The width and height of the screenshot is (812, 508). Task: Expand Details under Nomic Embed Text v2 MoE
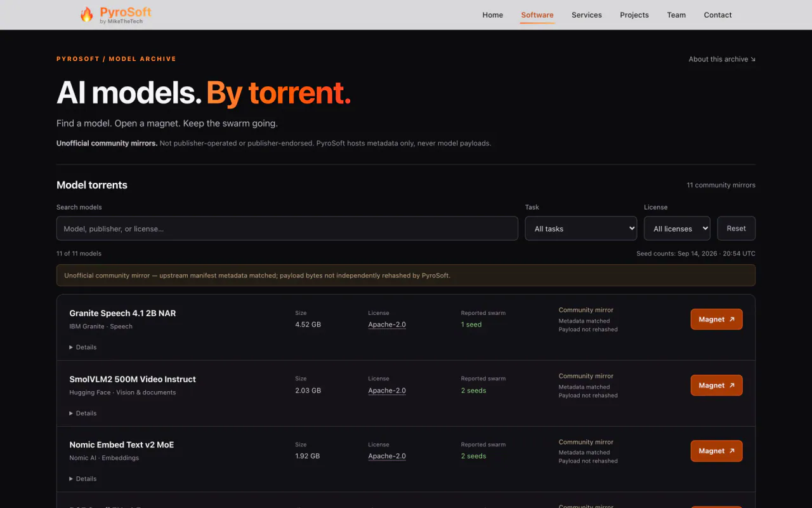pyautogui.click(x=83, y=479)
